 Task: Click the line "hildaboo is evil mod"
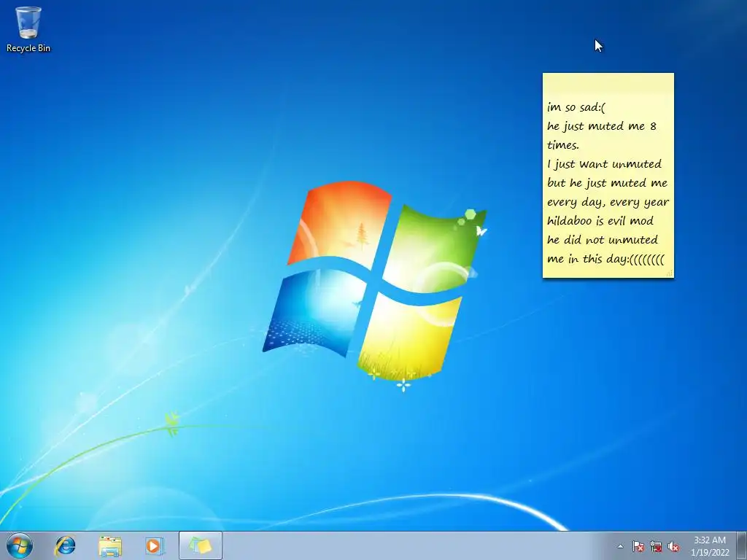600,221
